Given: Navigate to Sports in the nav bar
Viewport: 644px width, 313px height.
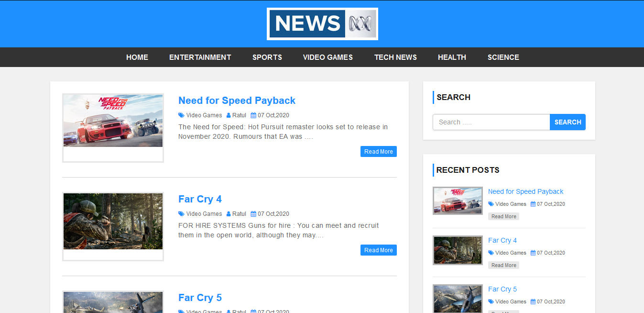Looking at the screenshot, I should [x=267, y=57].
